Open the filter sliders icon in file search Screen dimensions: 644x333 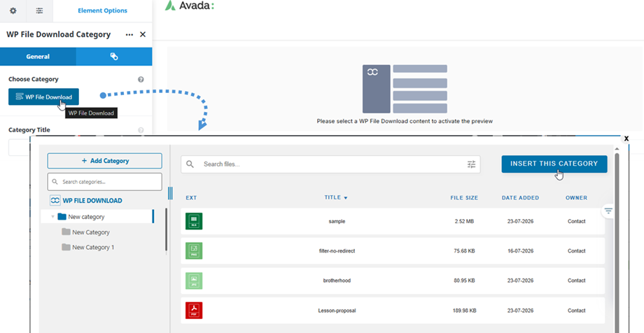tap(471, 164)
